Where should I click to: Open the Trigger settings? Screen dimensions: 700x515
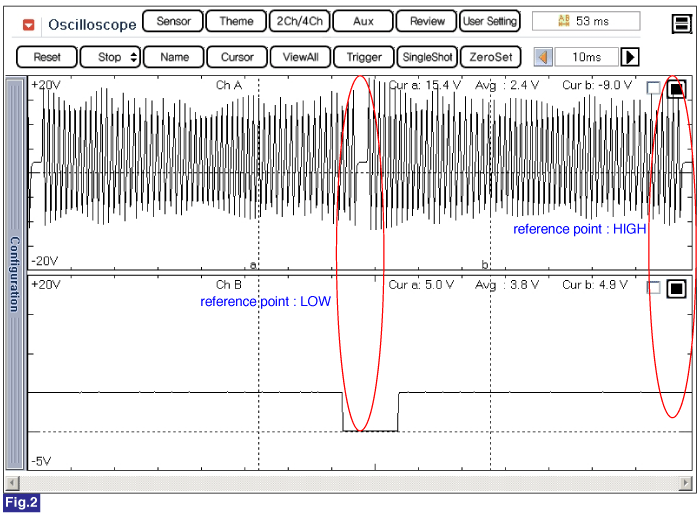364,57
